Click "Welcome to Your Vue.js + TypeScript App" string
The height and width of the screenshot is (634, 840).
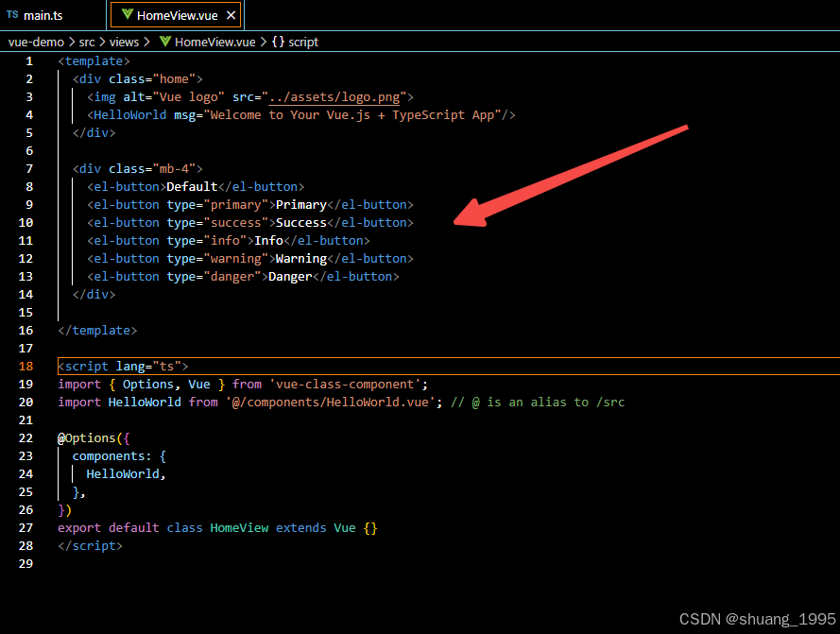351,115
